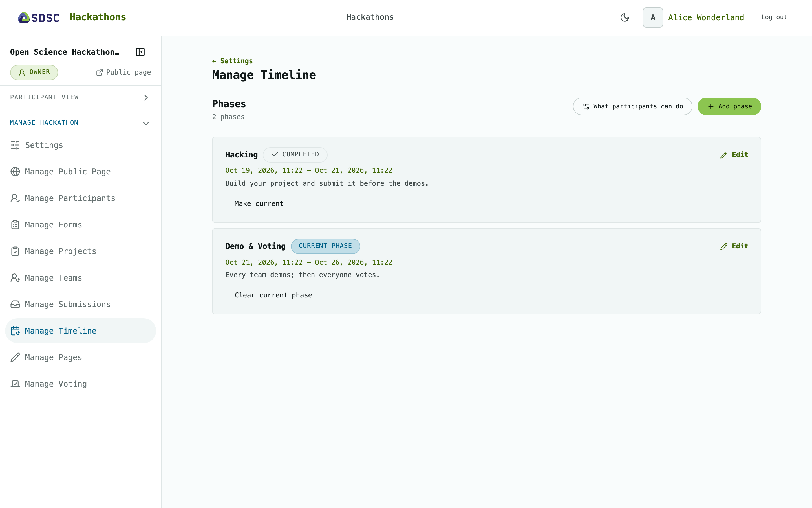
Task: Collapse the sidebar panel icon
Action: tap(140, 52)
